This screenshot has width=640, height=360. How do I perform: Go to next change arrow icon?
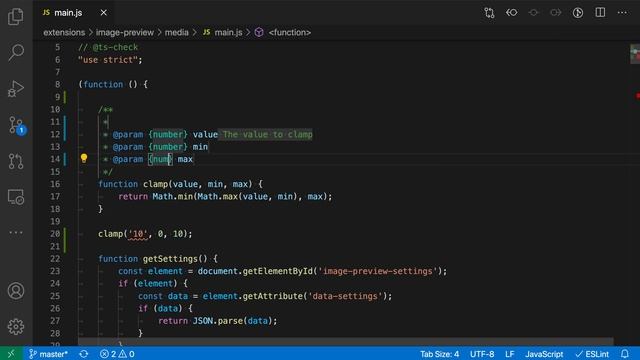click(556, 13)
